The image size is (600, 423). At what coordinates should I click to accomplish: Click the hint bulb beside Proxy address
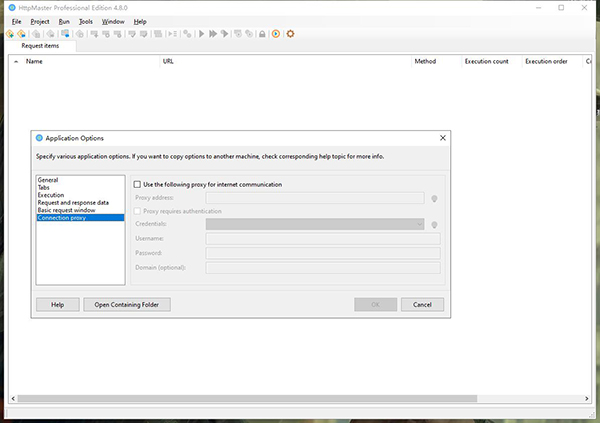(434, 199)
